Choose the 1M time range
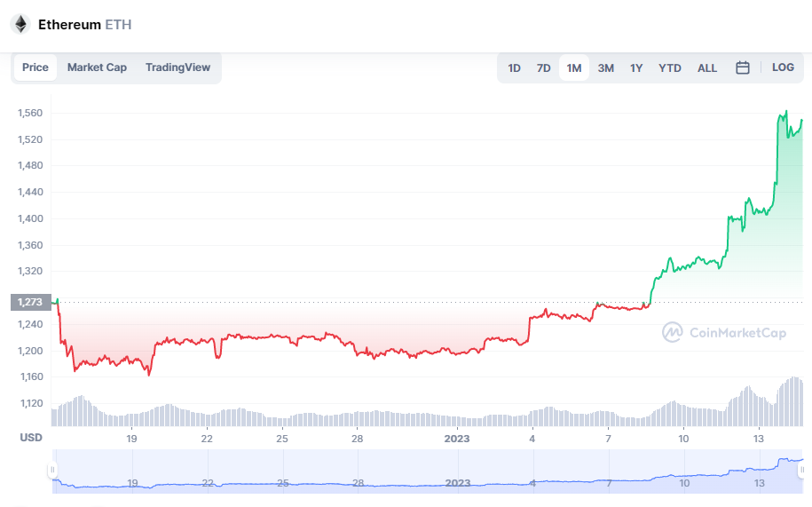 pos(574,67)
